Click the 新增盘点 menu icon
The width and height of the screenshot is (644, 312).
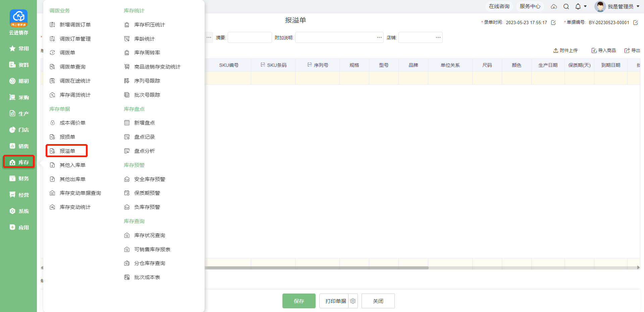(127, 123)
